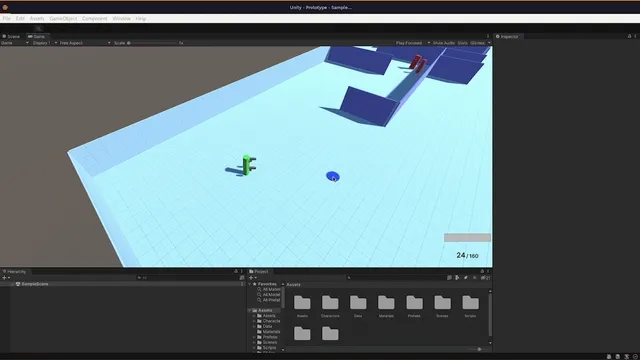The width and height of the screenshot is (640, 360).
Task: Toggle Gizmos in Game view
Action: click(x=477, y=43)
